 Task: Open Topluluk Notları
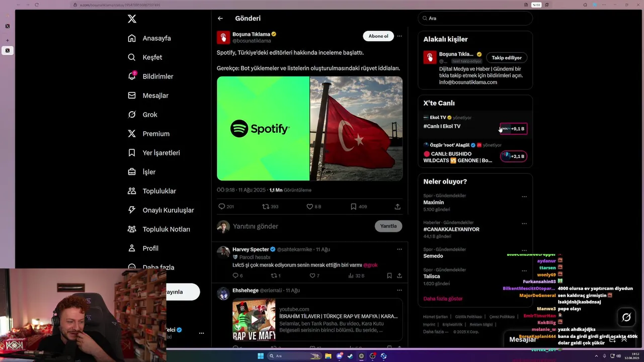tap(159, 229)
